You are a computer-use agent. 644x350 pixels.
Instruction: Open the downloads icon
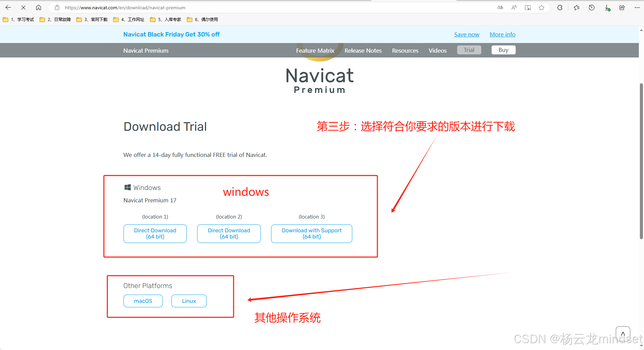coord(607,8)
